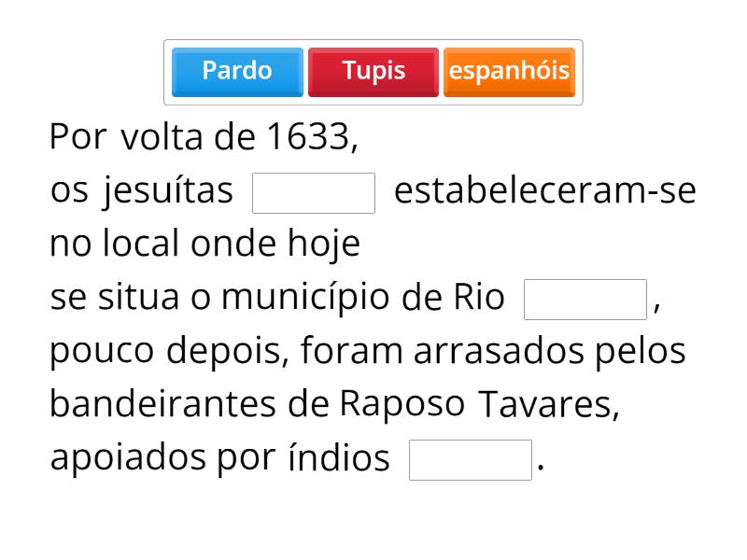Viewport: 747px width, 560px height.
Task: Choose the orange espanhóis word tile
Action: [x=509, y=72]
